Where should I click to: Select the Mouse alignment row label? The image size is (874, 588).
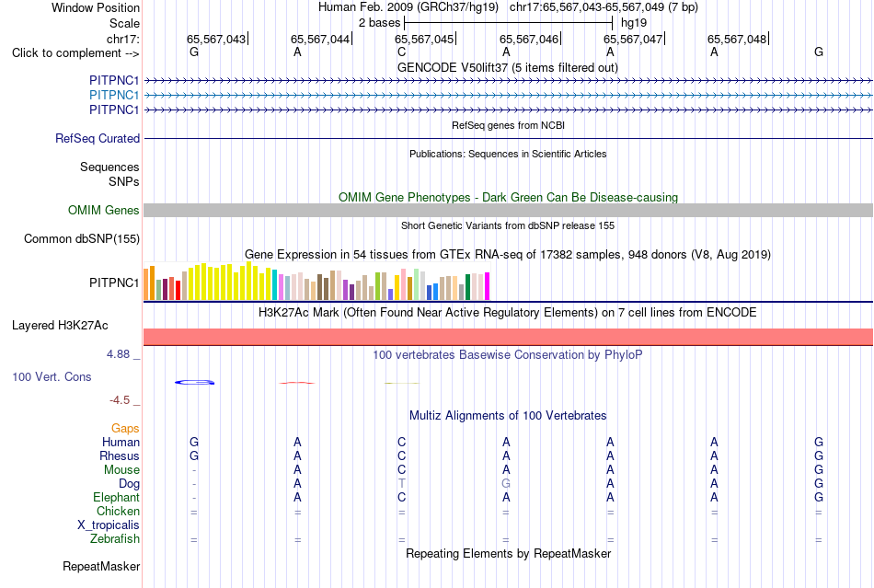click(121, 470)
